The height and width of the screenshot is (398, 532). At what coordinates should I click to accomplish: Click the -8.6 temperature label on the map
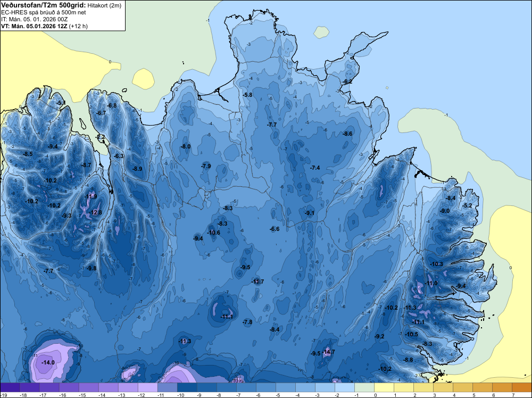347,134
